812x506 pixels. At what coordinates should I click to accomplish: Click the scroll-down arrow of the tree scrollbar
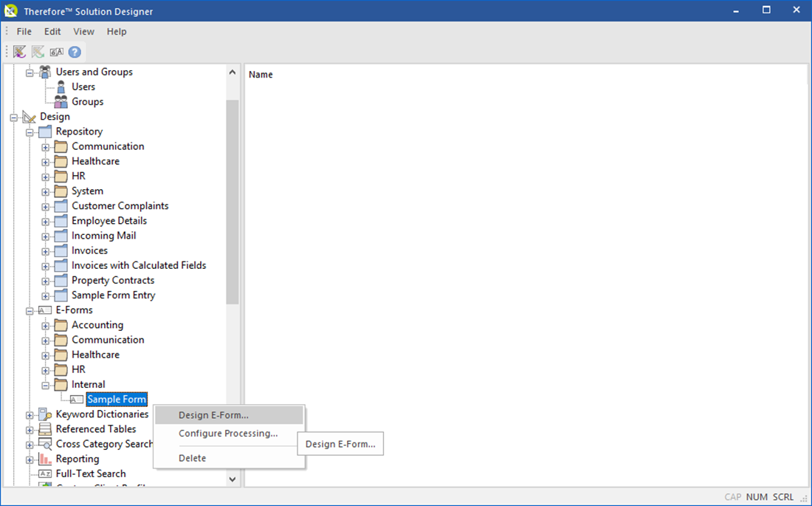[232, 479]
